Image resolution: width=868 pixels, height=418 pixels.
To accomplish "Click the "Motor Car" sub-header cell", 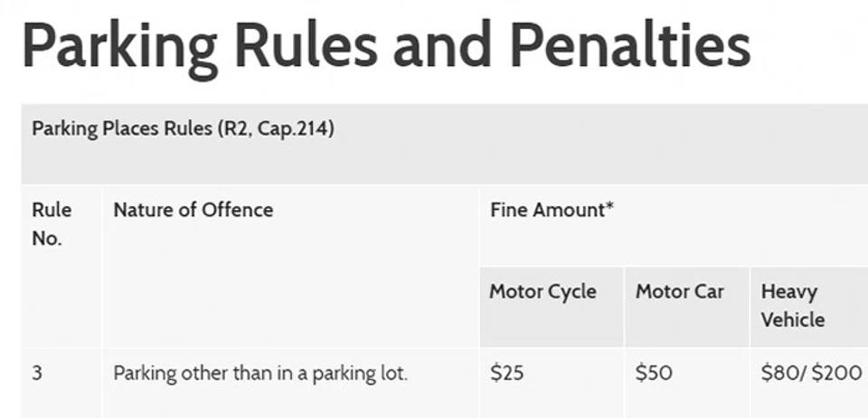I will (679, 292).
